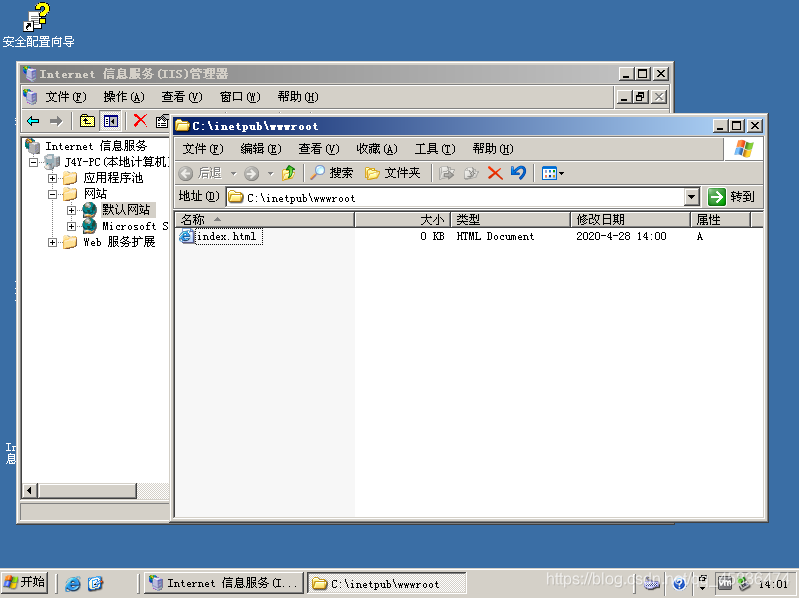Click the IIS Manager properties icon

[x=162, y=121]
